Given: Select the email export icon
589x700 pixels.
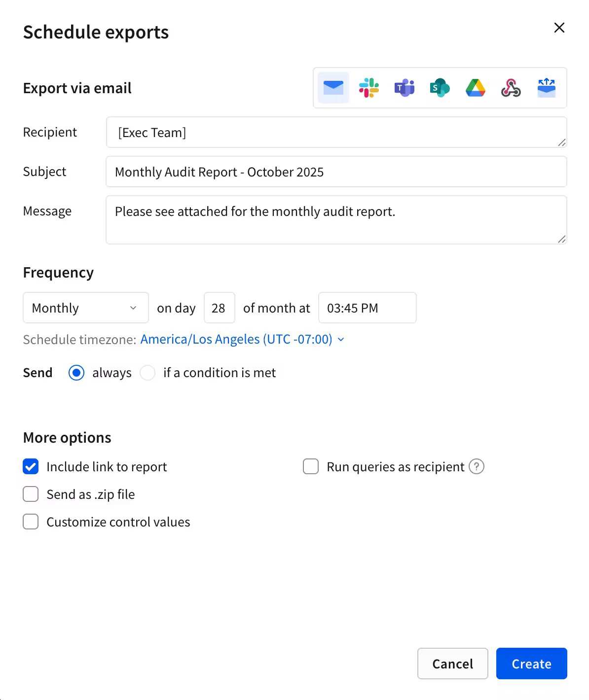Looking at the screenshot, I should (x=333, y=88).
